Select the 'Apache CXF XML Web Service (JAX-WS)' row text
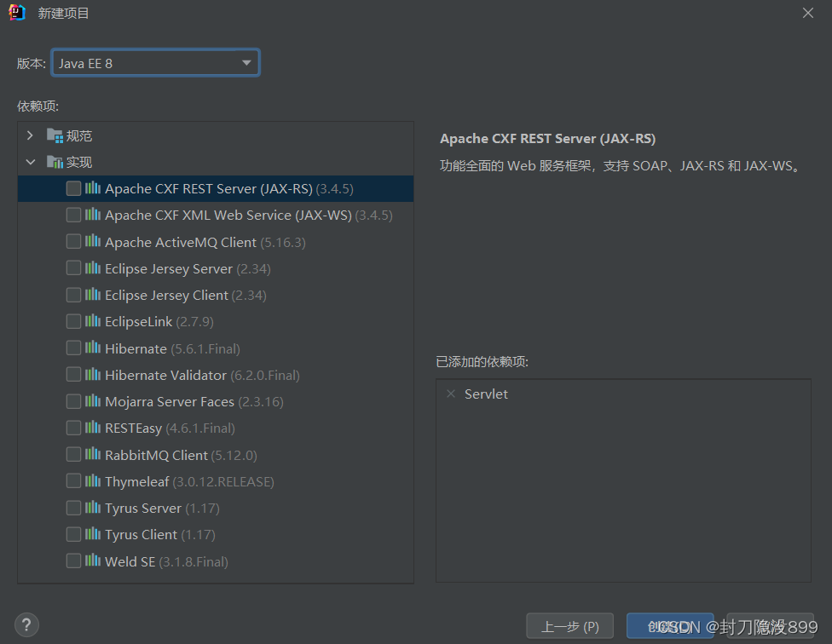The height and width of the screenshot is (644, 832). pos(228,216)
